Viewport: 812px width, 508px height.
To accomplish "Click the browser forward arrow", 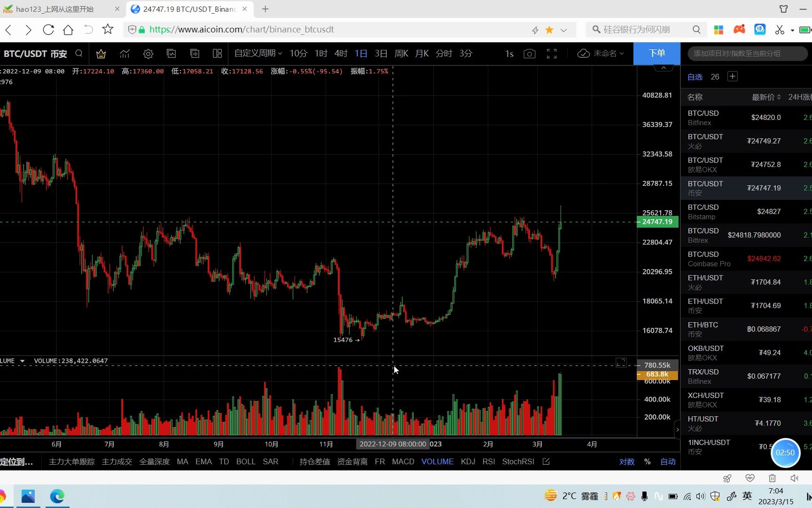I will tap(28, 30).
